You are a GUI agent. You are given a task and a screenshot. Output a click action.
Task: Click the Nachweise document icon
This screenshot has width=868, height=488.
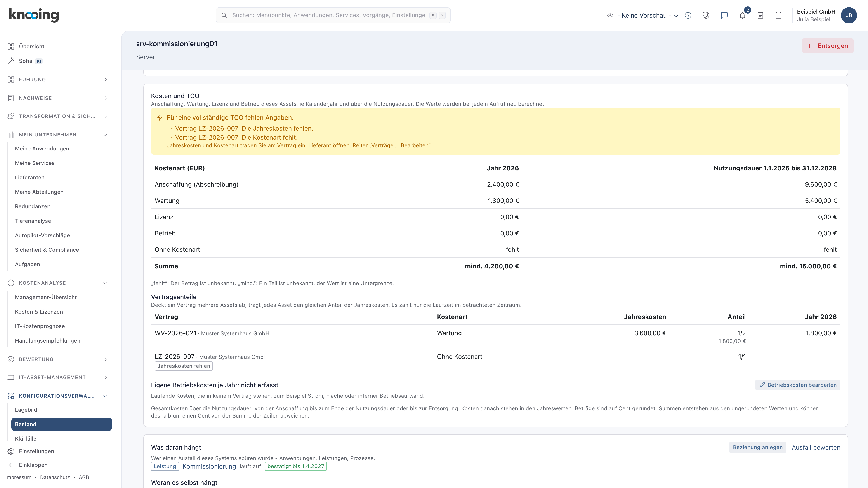11,98
